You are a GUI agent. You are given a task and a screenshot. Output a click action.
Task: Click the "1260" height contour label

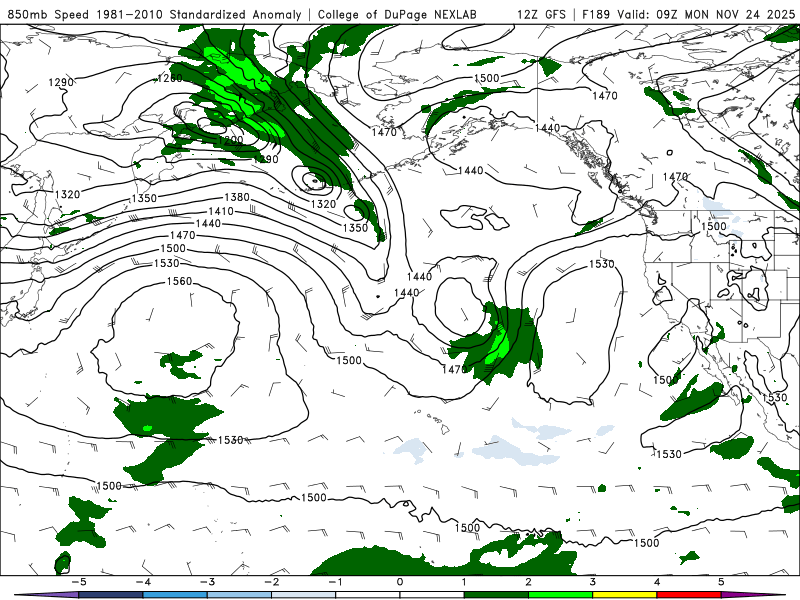[x=169, y=78]
